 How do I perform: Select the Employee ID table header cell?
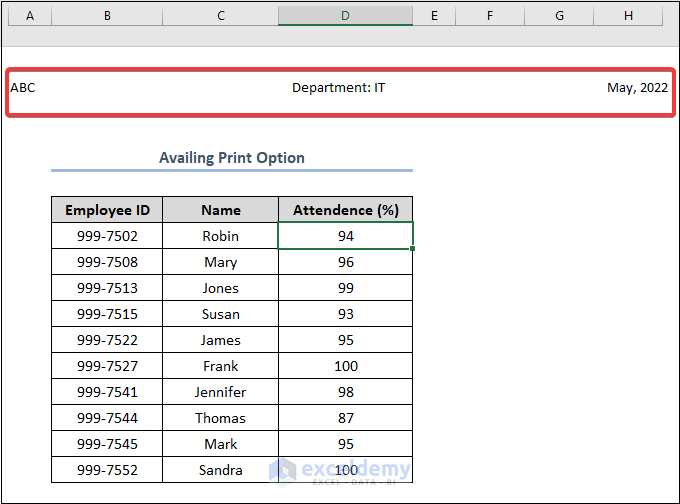pos(107,210)
